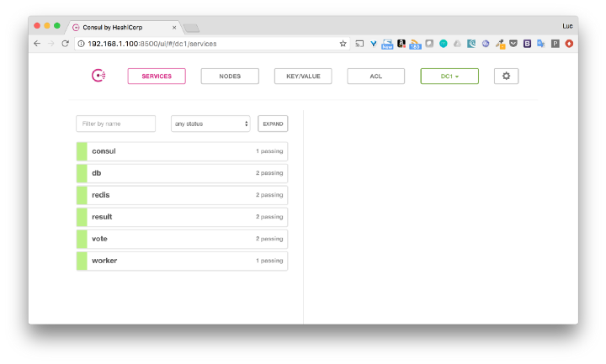The width and height of the screenshot is (606, 364).
Task: Go back using the browser back arrow
Action: pyautogui.click(x=37, y=44)
